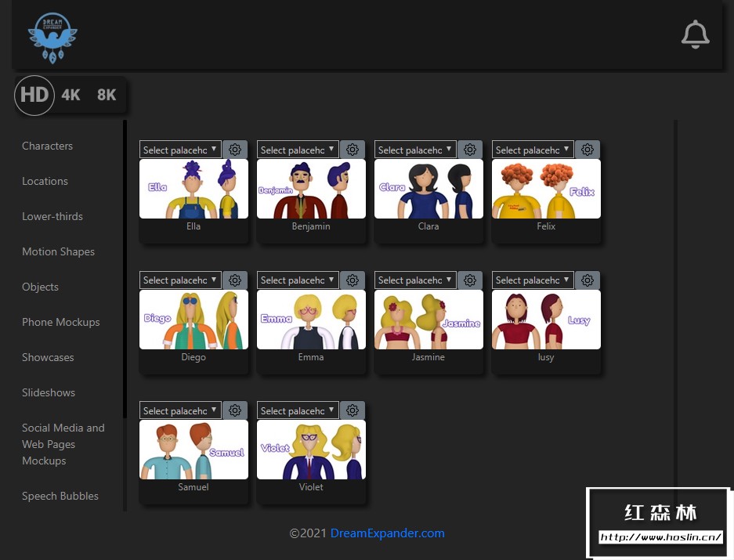734x560 pixels.
Task: Click the Violet name caption
Action: click(x=311, y=487)
